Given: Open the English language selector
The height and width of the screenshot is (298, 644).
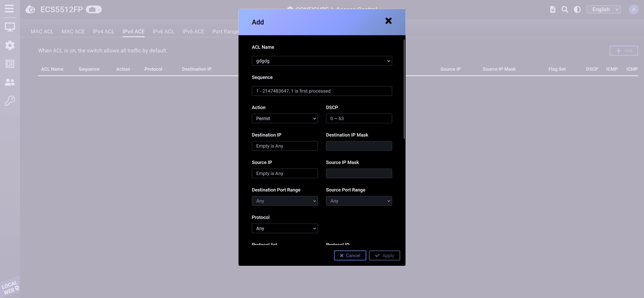Looking at the screenshot, I should click(x=603, y=10).
